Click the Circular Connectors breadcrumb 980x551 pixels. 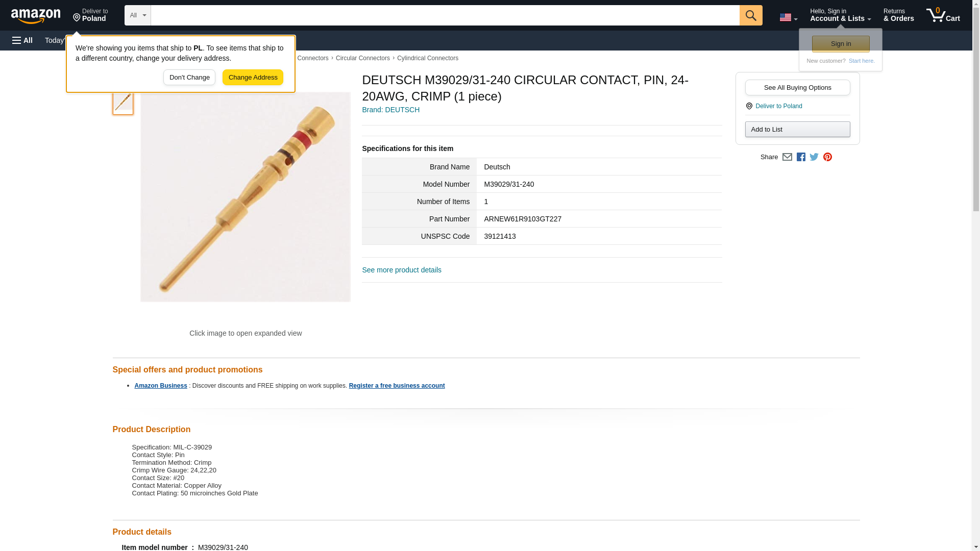click(x=362, y=58)
